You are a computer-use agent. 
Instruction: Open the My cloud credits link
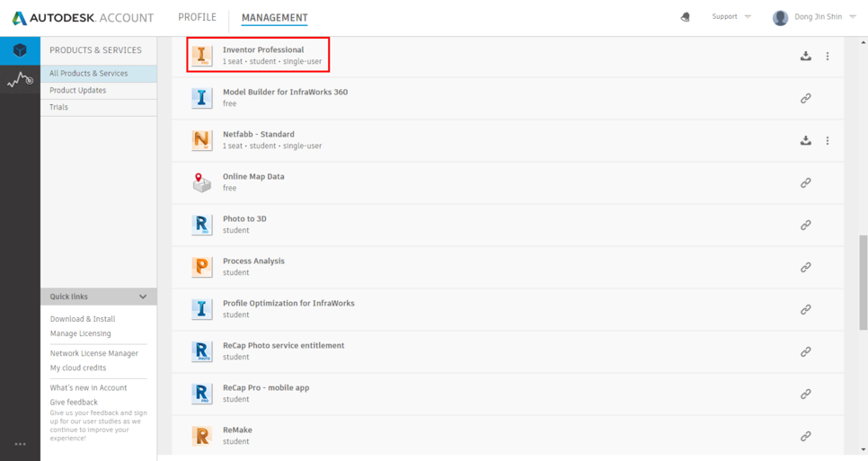pyautogui.click(x=78, y=368)
